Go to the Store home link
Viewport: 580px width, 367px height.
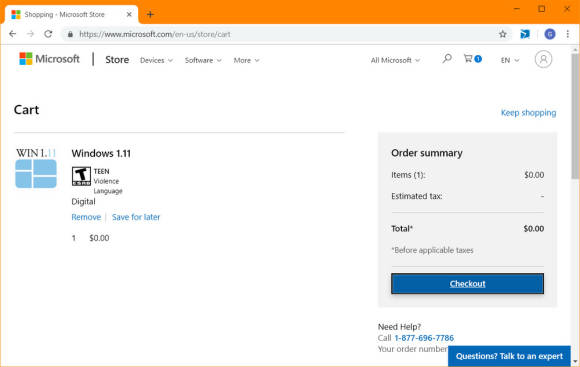117,60
